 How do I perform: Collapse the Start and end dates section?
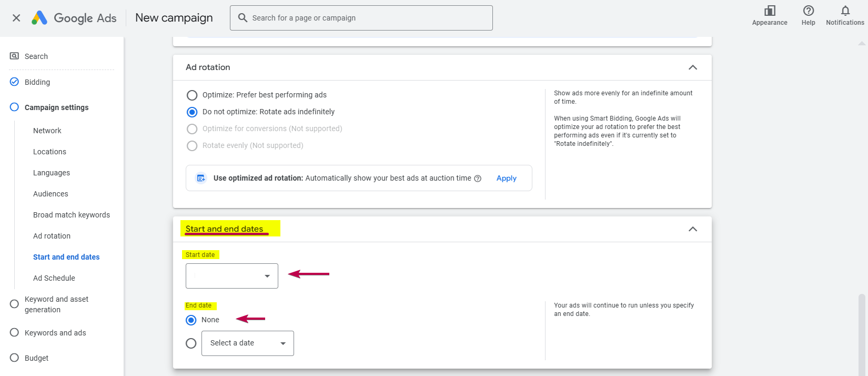point(692,229)
